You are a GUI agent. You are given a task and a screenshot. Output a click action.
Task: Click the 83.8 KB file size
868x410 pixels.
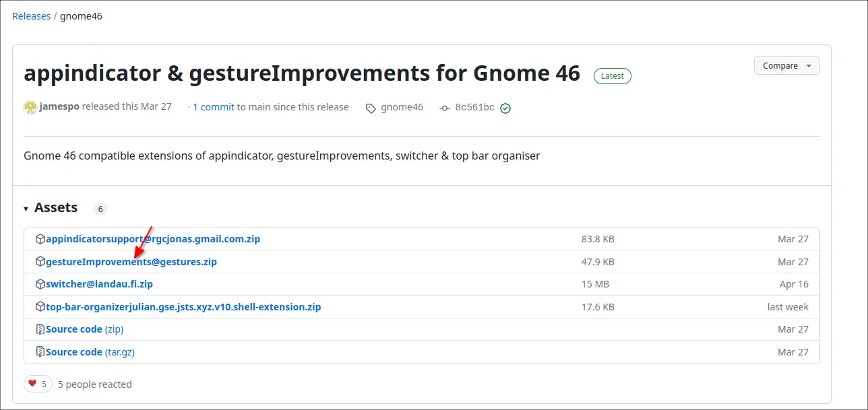(x=598, y=239)
